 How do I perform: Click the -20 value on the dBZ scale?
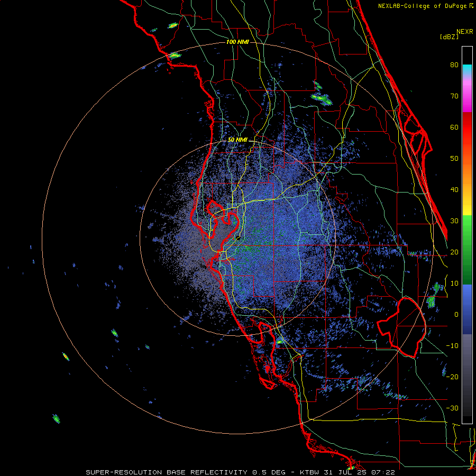pos(452,377)
